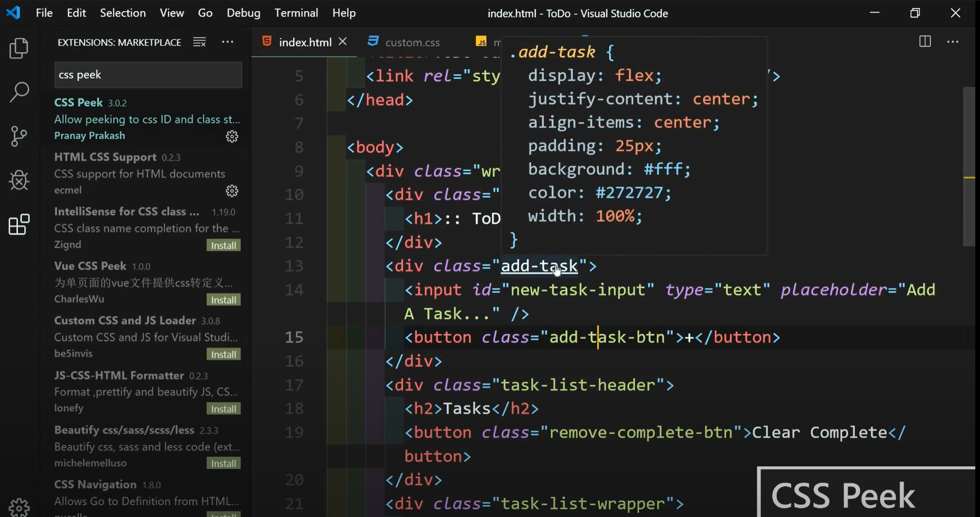Click the split editor icon
980x517 pixels.
[924, 42]
